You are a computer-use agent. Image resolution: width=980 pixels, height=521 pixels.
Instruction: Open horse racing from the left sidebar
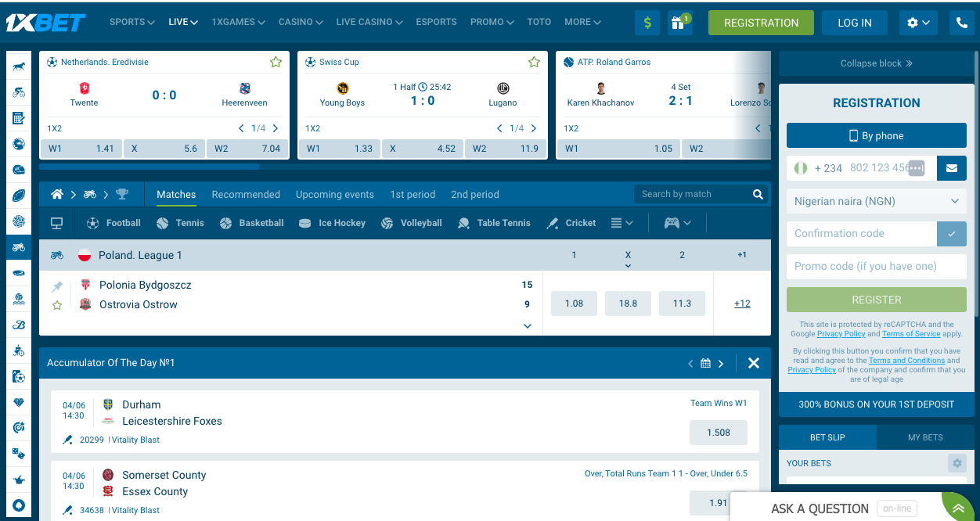pos(19,66)
